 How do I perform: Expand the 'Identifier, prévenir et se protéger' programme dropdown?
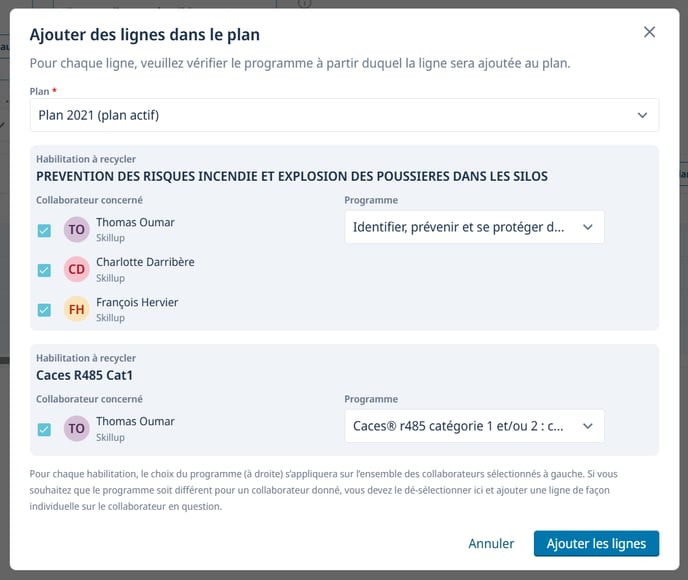(x=474, y=227)
